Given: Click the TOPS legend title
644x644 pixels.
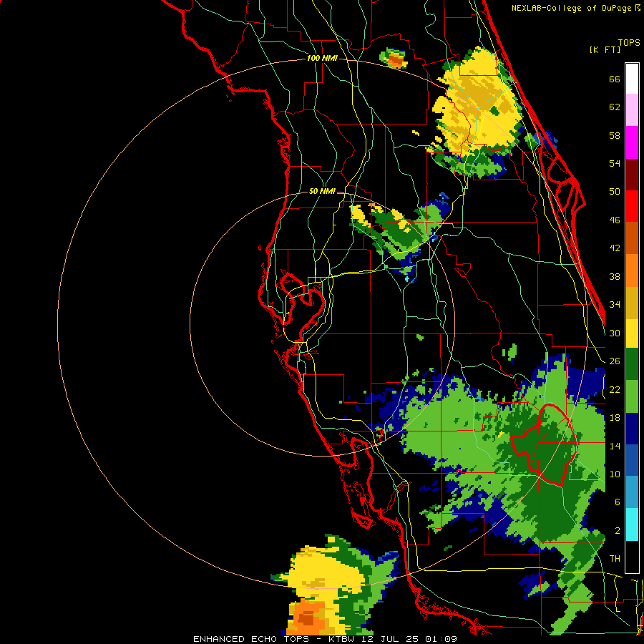Looking at the screenshot, I should pyautogui.click(x=629, y=43).
